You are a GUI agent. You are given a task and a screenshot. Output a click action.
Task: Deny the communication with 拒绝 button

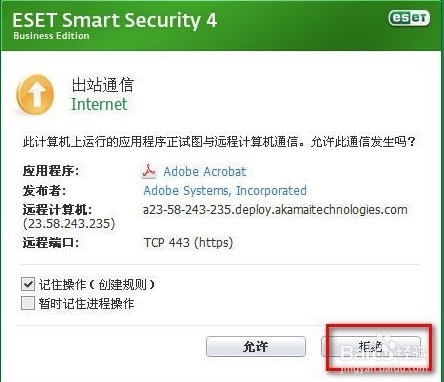370,347
